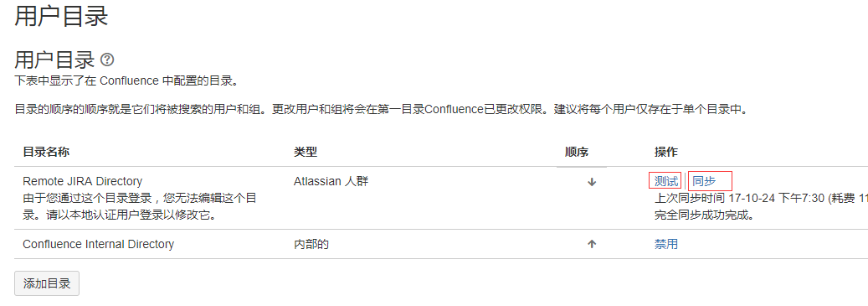Click the 完全同步成功完成 message
The width and height of the screenshot is (868, 306).
click(705, 215)
